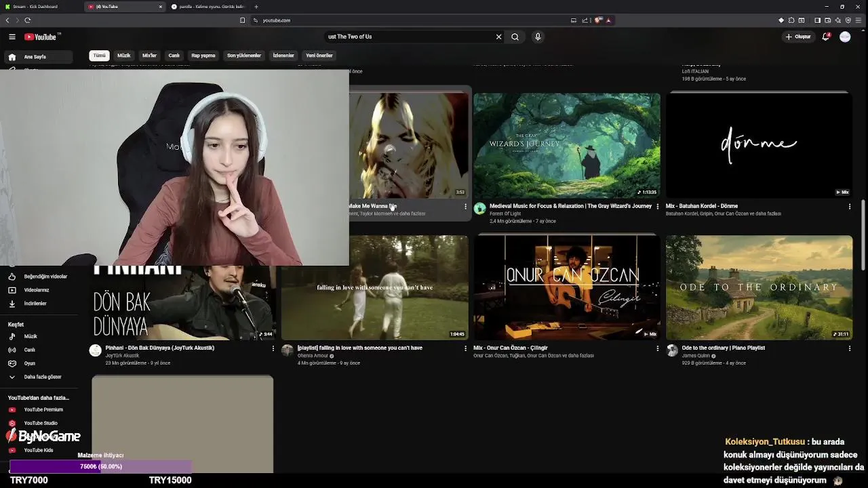The image size is (868, 488).
Task: Open Oyun under Keşfet
Action: pyautogui.click(x=37, y=363)
